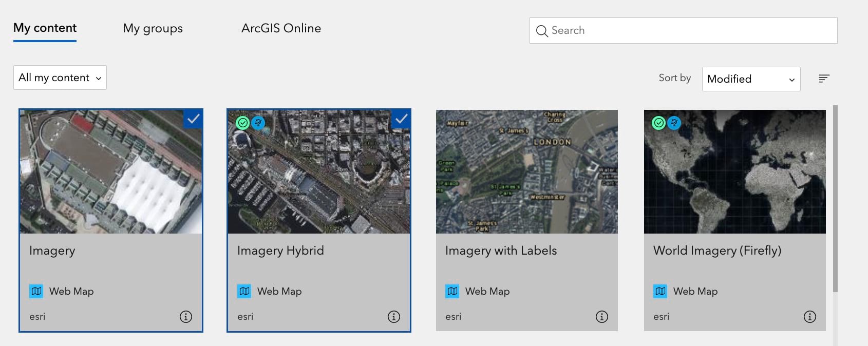
Task: Click the sort direction icon
Action: (x=824, y=79)
